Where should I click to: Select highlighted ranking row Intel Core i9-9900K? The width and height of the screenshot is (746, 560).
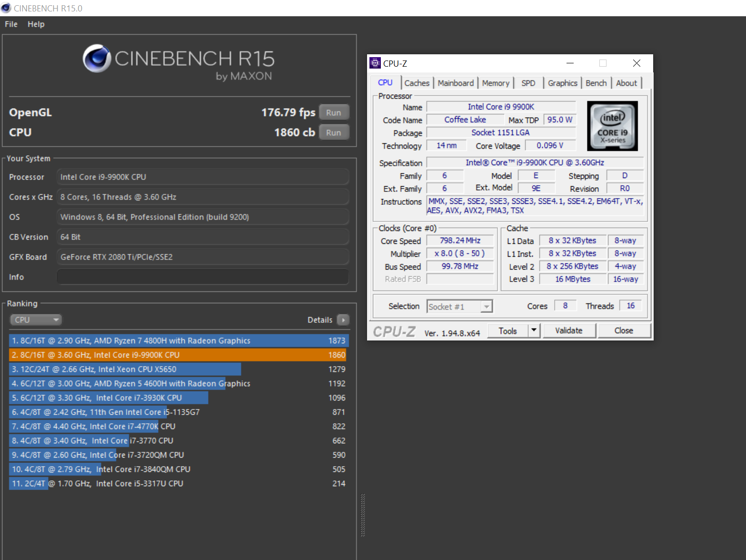179,355
